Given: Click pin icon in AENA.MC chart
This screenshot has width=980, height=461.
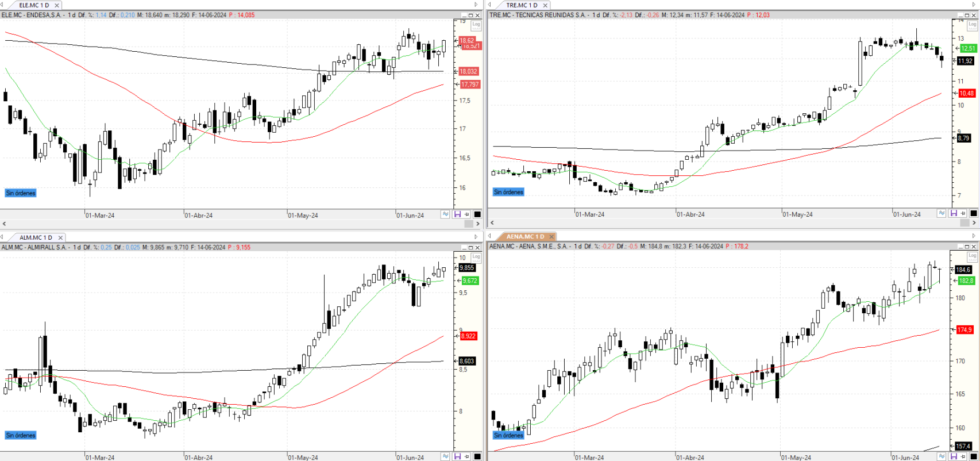Looking at the screenshot, I should point(963,456).
